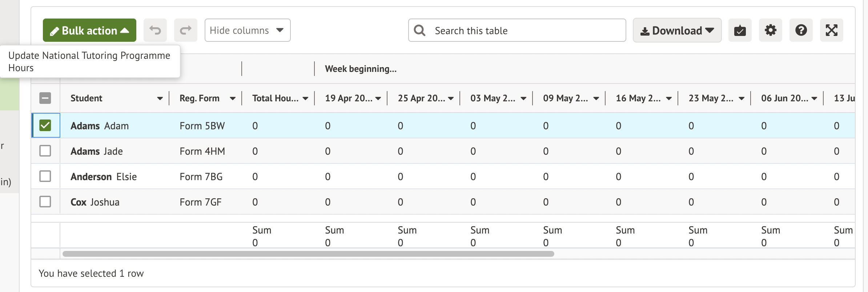Expand the Student column header arrow

160,98
